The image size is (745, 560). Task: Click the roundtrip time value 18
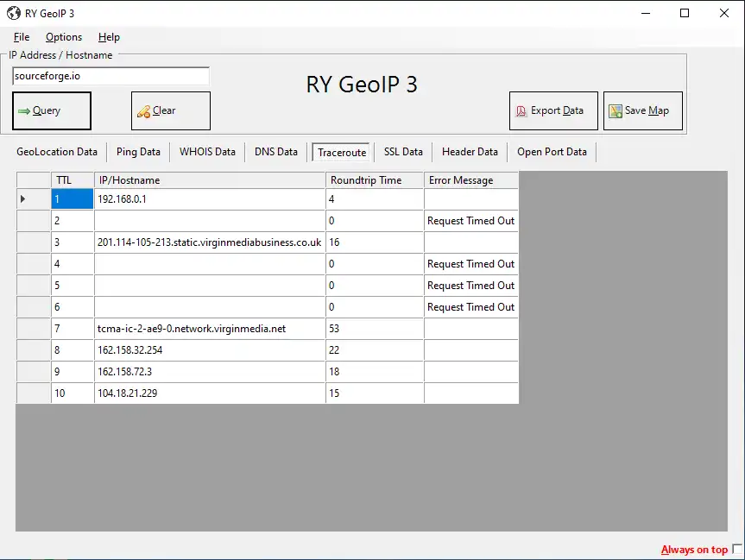coord(375,371)
